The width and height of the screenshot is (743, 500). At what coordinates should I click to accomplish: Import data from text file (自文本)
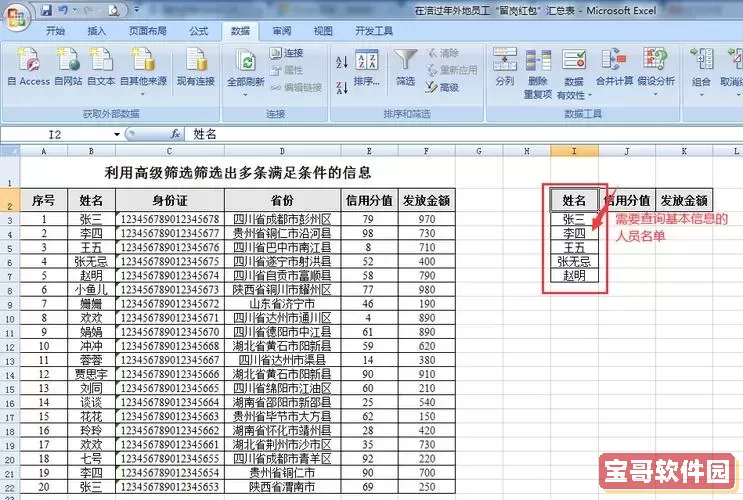click(101, 67)
